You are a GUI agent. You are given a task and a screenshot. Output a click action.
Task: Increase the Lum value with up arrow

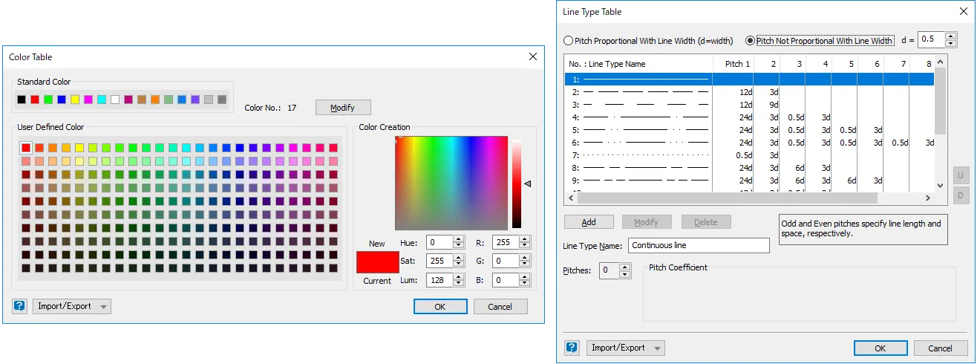coord(460,277)
